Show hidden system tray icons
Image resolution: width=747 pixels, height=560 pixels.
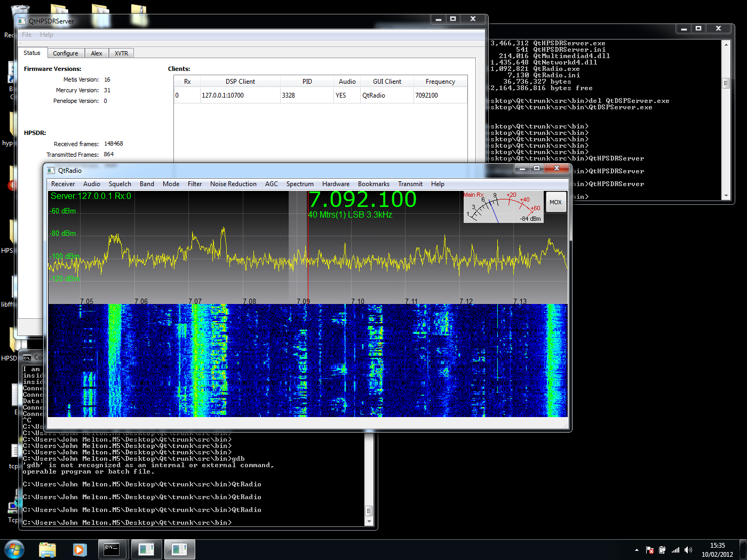click(637, 550)
